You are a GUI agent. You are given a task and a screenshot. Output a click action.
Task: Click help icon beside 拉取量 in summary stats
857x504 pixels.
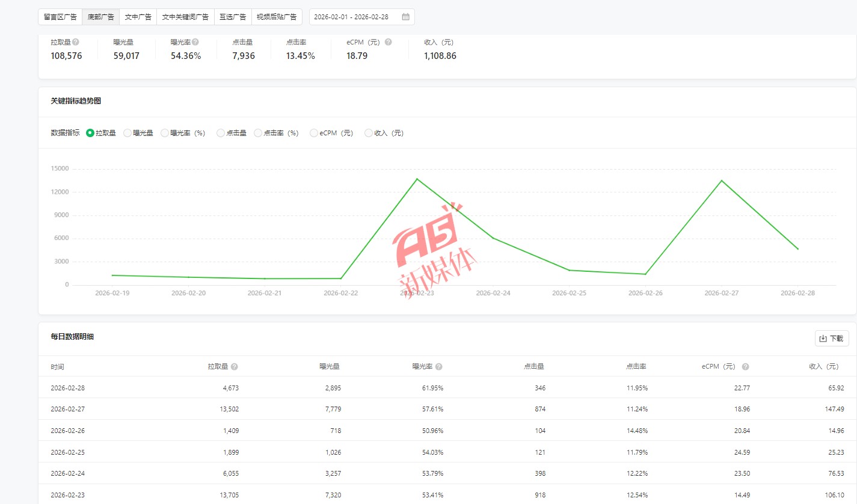click(76, 42)
